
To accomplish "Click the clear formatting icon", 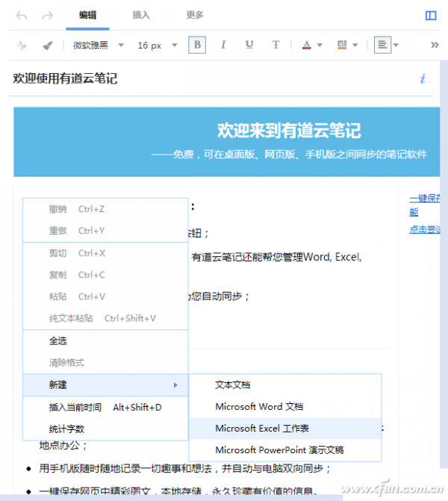I will tap(22, 46).
